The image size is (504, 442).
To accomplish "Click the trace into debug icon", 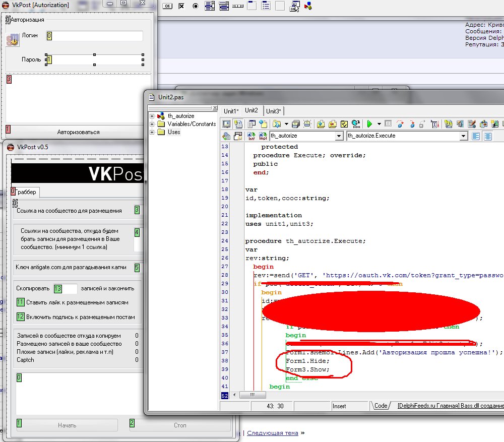I will 412,124.
